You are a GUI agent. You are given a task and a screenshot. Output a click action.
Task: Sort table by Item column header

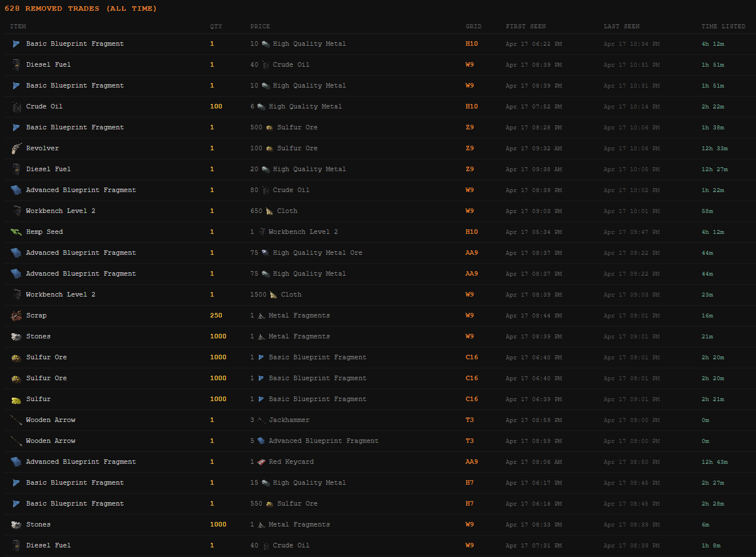(18, 27)
